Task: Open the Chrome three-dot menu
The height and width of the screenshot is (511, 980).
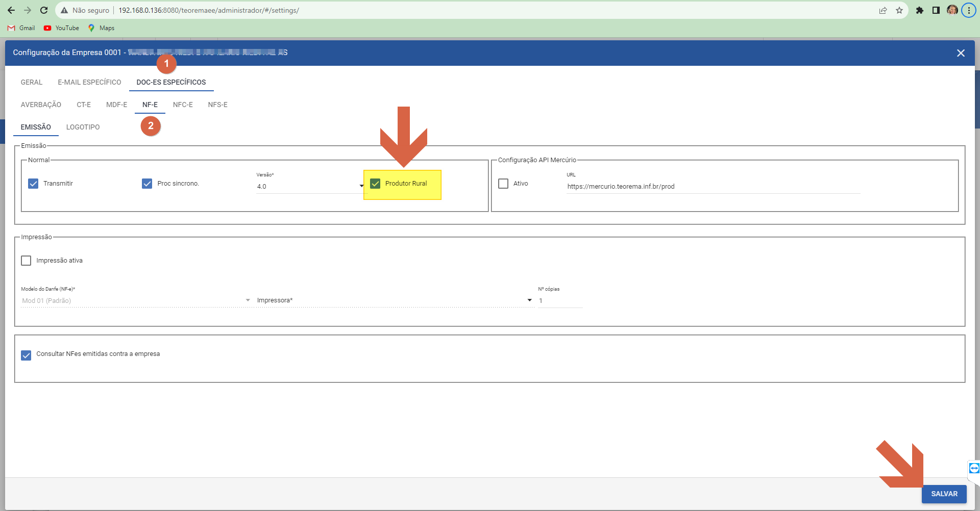Action: click(969, 10)
